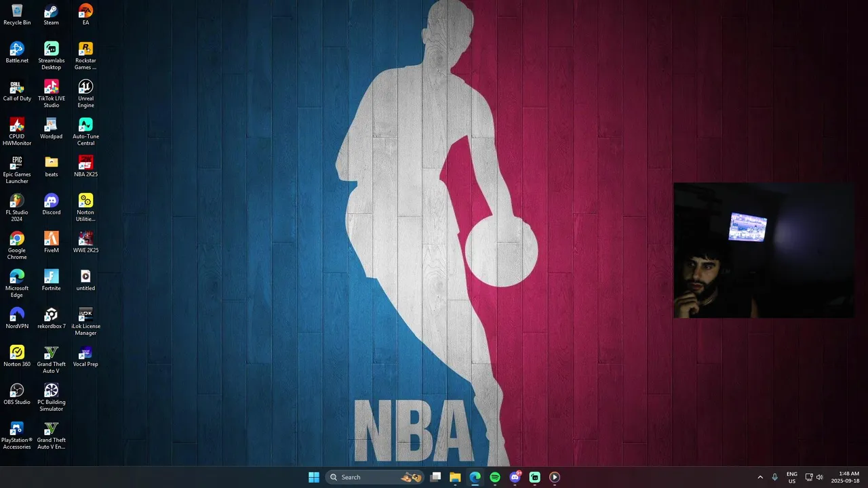Open Discord from the taskbar with notification badge
This screenshot has width=868, height=488.
[515, 477]
